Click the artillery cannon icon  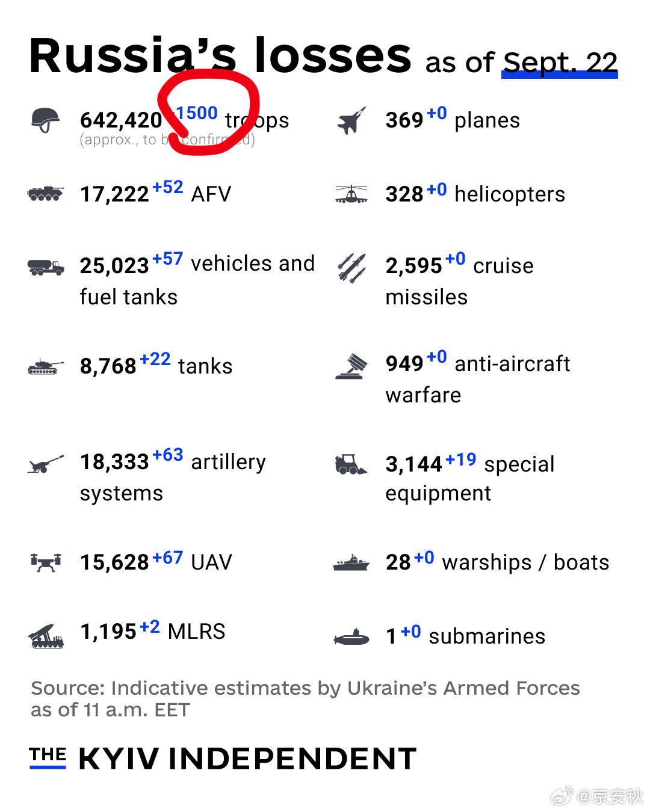(46, 464)
